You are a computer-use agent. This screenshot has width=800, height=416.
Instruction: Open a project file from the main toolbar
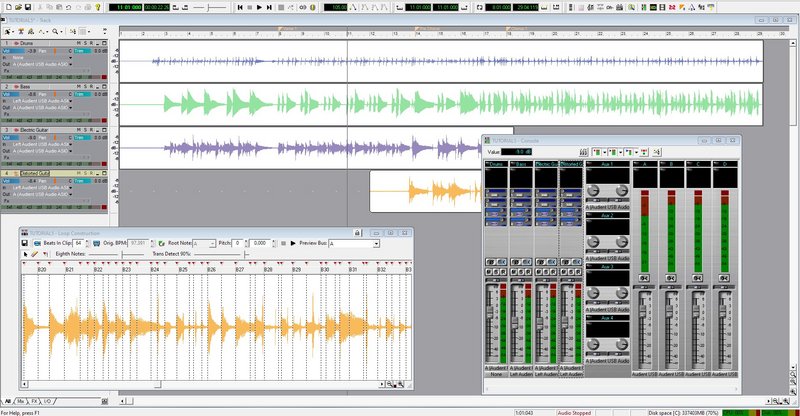[x=18, y=7]
